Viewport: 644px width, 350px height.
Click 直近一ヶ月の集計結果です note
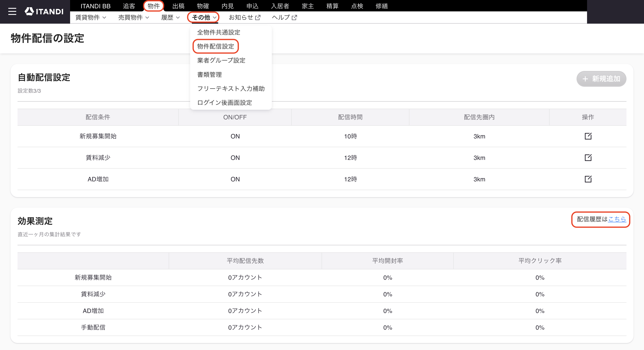click(49, 234)
